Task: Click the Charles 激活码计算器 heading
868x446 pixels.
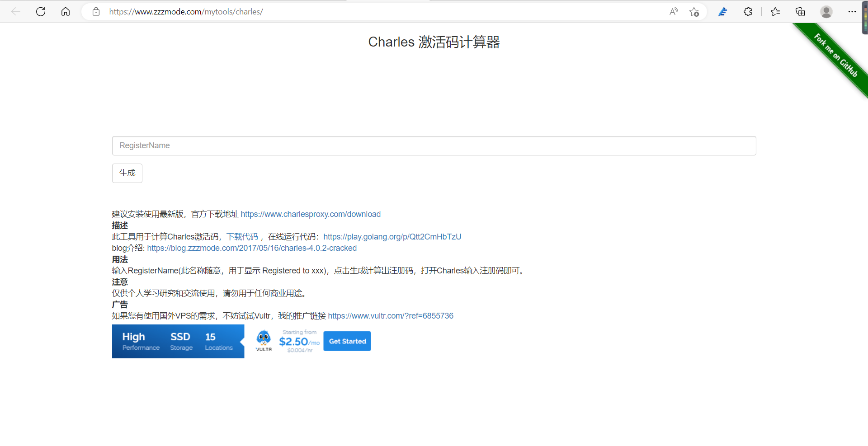Action: [434, 42]
